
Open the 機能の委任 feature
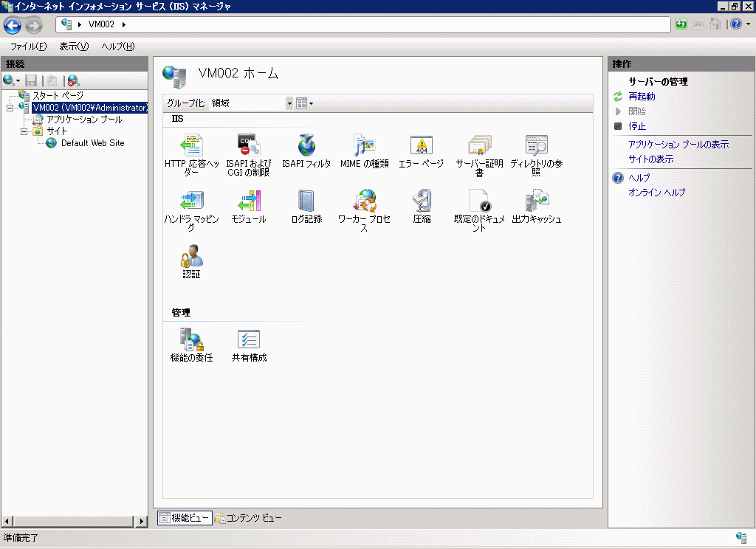pyautogui.click(x=191, y=345)
